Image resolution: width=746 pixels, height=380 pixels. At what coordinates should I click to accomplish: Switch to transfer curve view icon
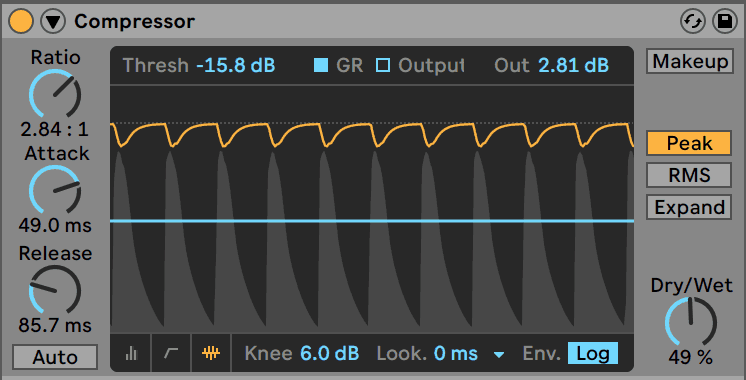171,353
